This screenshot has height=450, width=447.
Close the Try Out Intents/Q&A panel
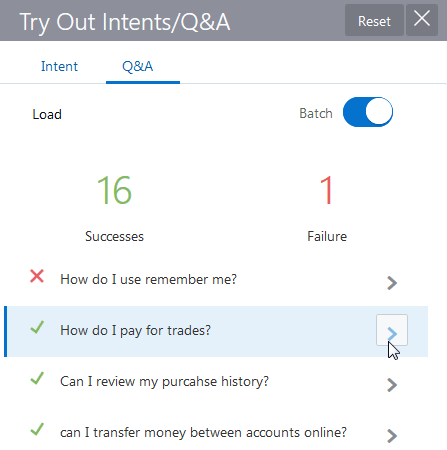coord(422,20)
